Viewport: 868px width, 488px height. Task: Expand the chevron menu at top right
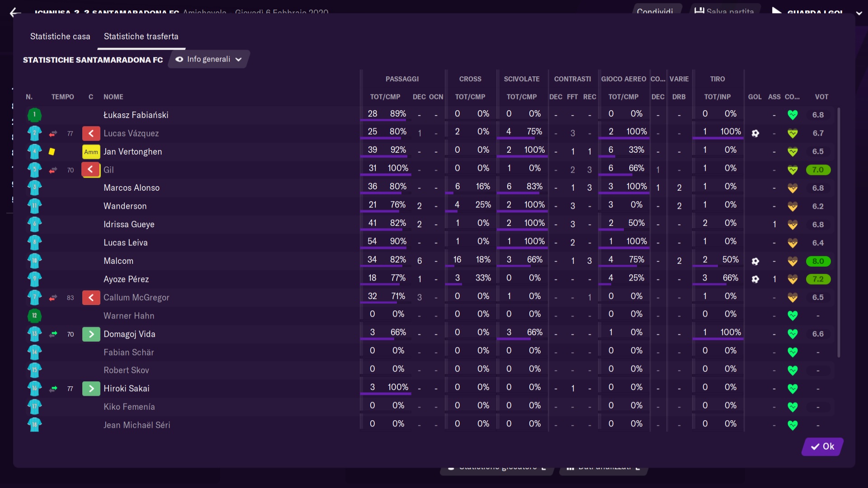pyautogui.click(x=859, y=13)
